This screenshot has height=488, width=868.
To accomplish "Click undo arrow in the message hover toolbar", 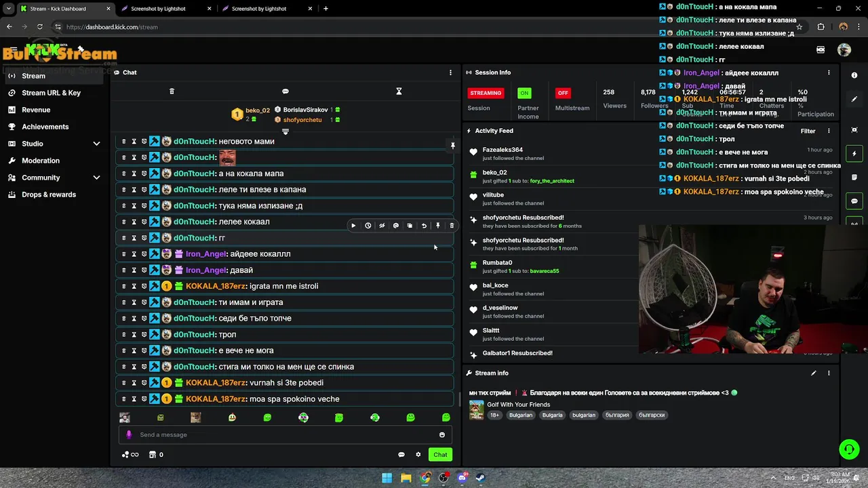I will coord(424,226).
